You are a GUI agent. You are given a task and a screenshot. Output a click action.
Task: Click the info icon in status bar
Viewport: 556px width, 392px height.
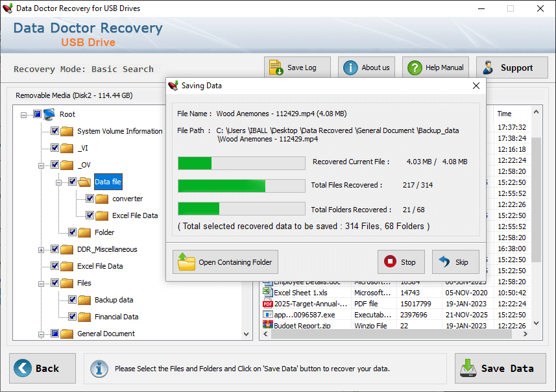[x=99, y=369]
